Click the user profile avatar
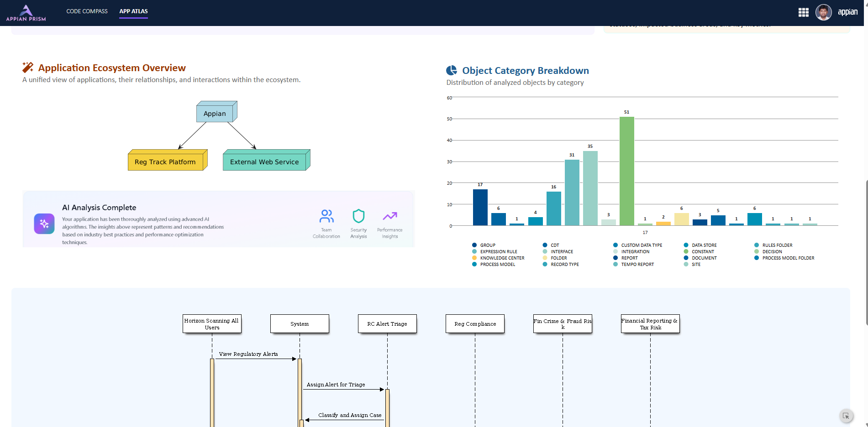 point(823,12)
